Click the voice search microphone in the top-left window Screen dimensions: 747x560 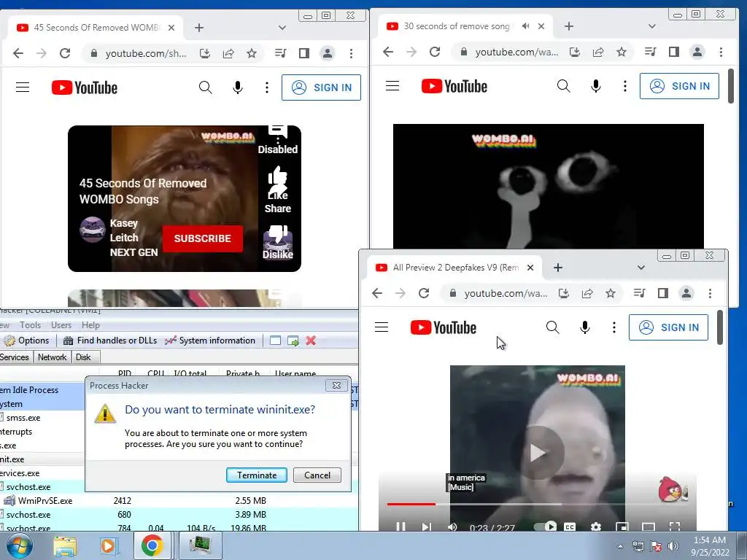coord(238,87)
